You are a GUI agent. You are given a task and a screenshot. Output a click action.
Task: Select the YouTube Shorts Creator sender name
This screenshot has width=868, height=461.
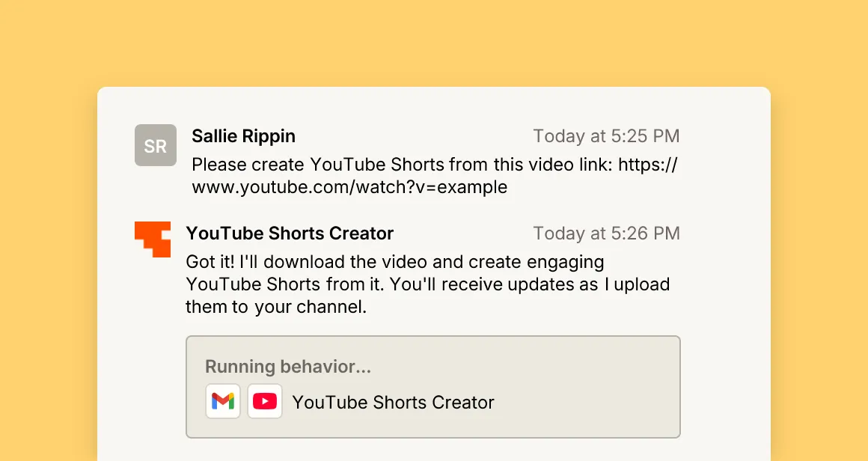pyautogui.click(x=290, y=233)
